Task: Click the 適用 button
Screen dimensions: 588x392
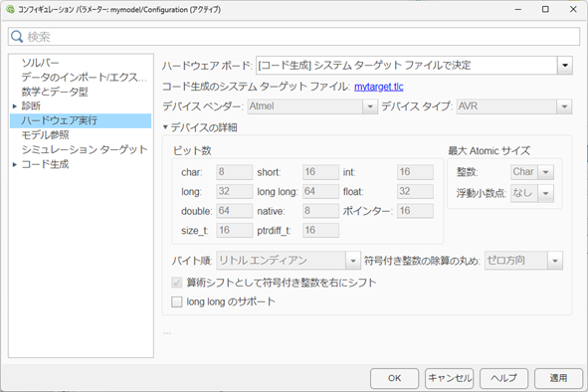Action: click(558, 378)
